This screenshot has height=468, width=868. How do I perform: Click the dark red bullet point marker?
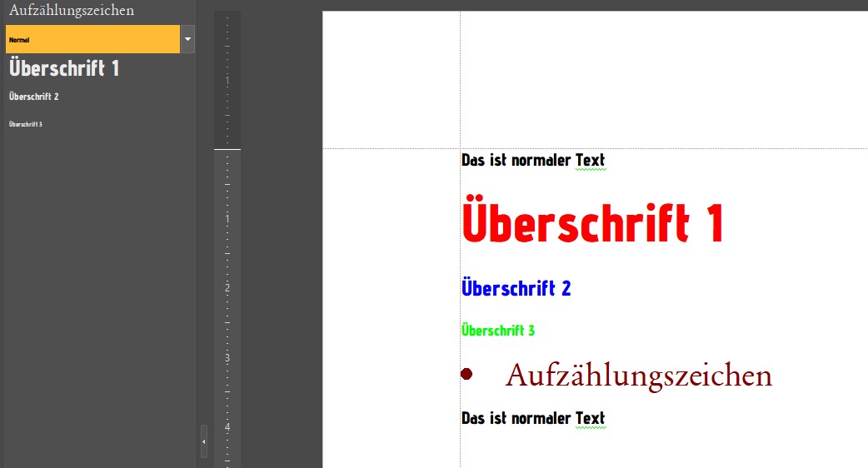pyautogui.click(x=466, y=375)
